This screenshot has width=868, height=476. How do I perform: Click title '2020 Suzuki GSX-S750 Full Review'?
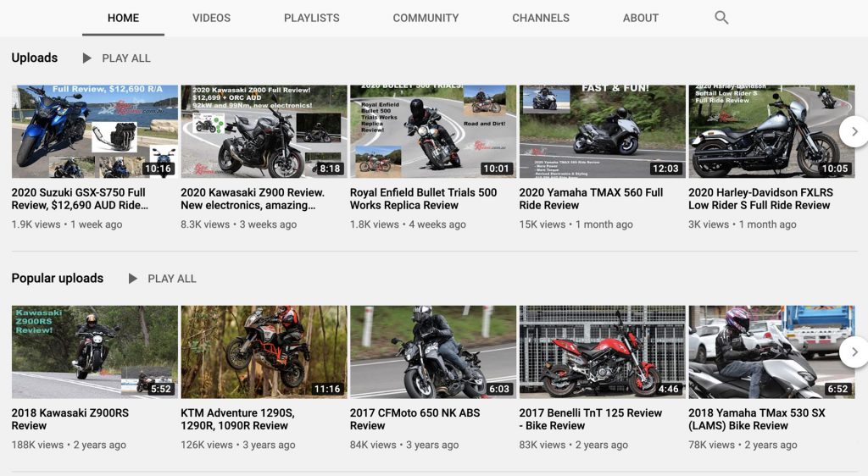(80, 199)
